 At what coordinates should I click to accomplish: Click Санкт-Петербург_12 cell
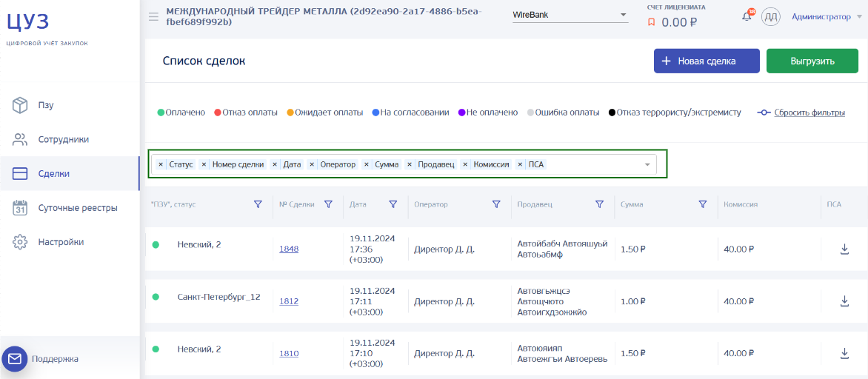[218, 297]
